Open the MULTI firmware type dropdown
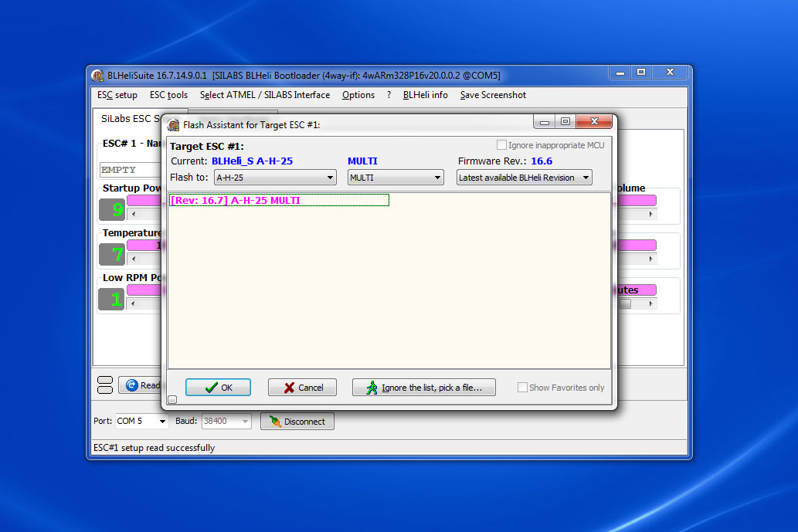Screen dimensions: 798x532 [x=396, y=178]
